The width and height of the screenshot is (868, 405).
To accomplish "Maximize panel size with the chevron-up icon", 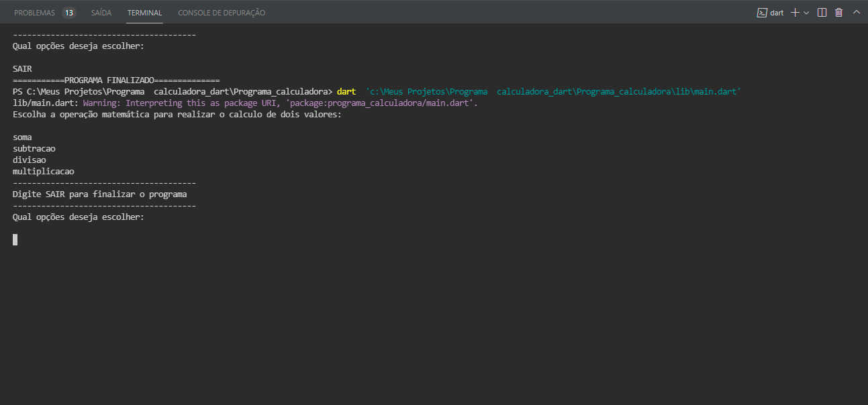I will click(856, 13).
